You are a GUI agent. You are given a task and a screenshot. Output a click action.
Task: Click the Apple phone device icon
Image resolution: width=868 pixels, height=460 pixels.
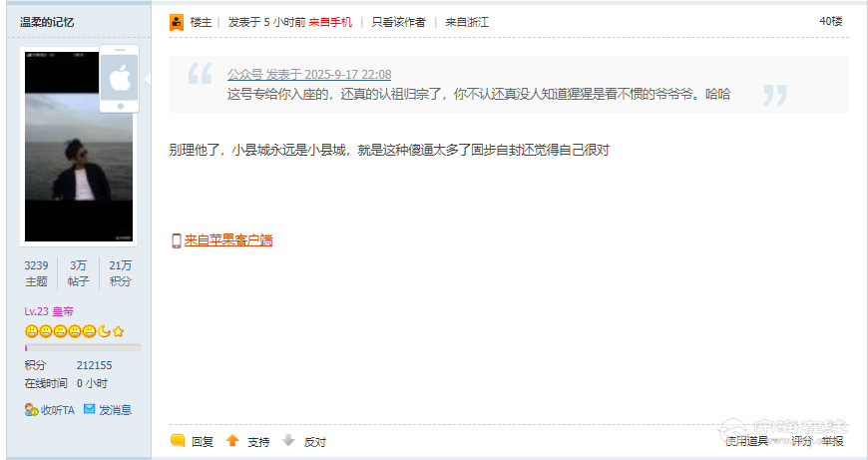click(x=119, y=79)
